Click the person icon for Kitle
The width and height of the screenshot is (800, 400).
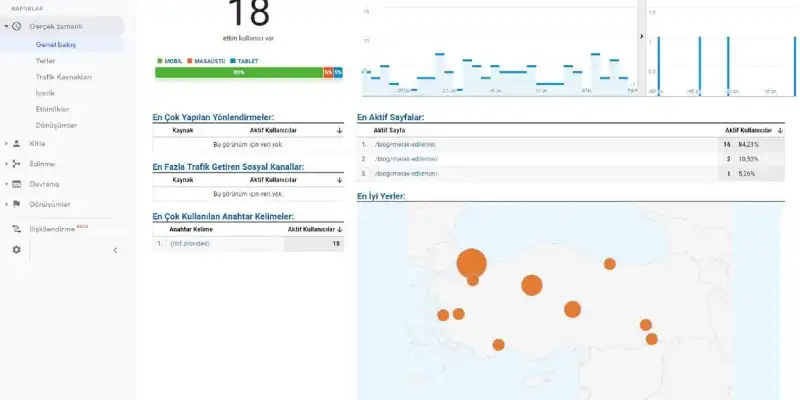(x=17, y=143)
